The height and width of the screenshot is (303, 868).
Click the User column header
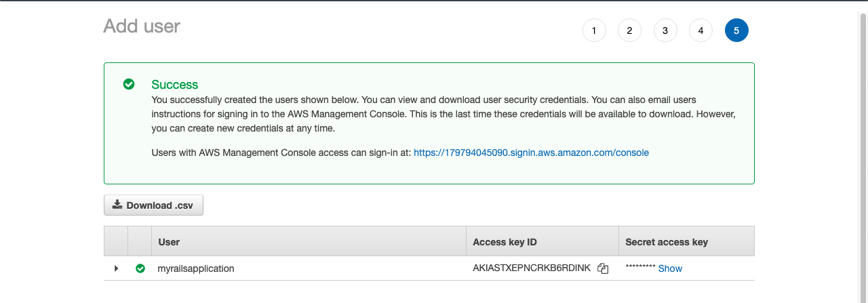click(169, 242)
